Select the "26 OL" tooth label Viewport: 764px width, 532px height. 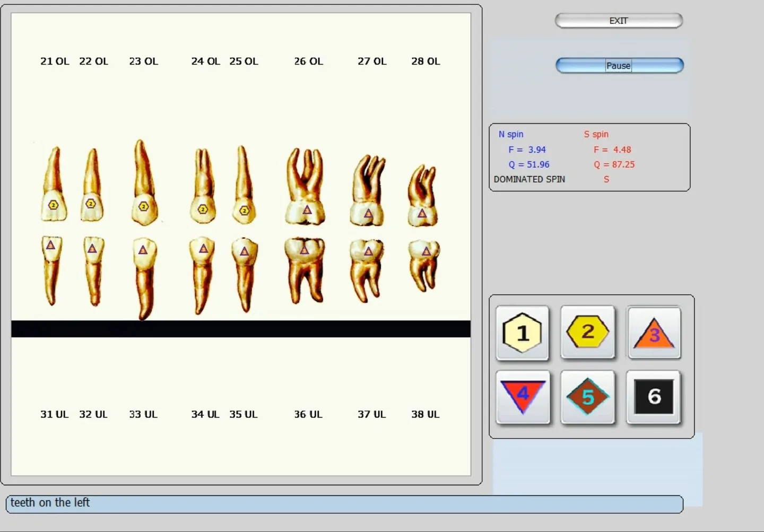[309, 62]
